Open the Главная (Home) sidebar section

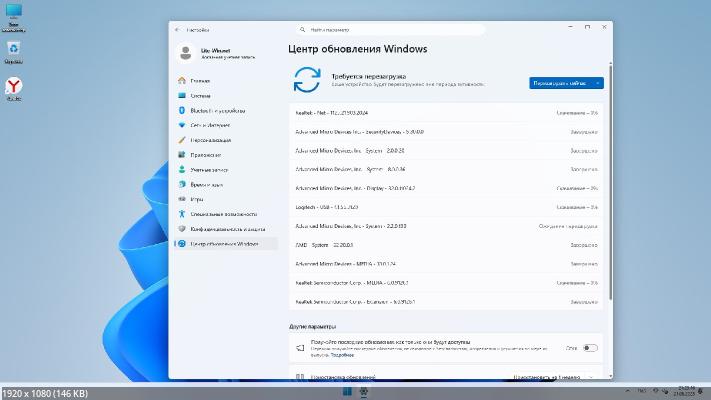click(200, 81)
